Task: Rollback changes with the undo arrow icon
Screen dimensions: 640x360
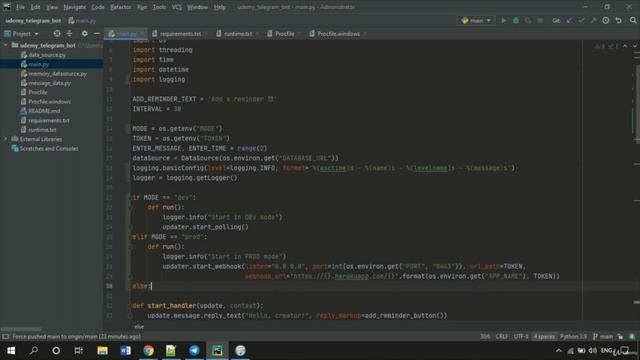Action: [x=619, y=20]
